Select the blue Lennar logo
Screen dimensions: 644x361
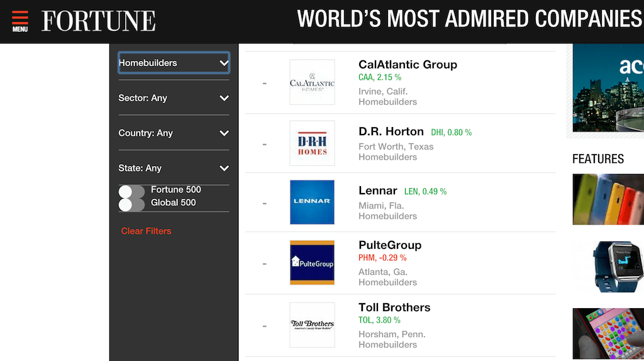(x=312, y=202)
